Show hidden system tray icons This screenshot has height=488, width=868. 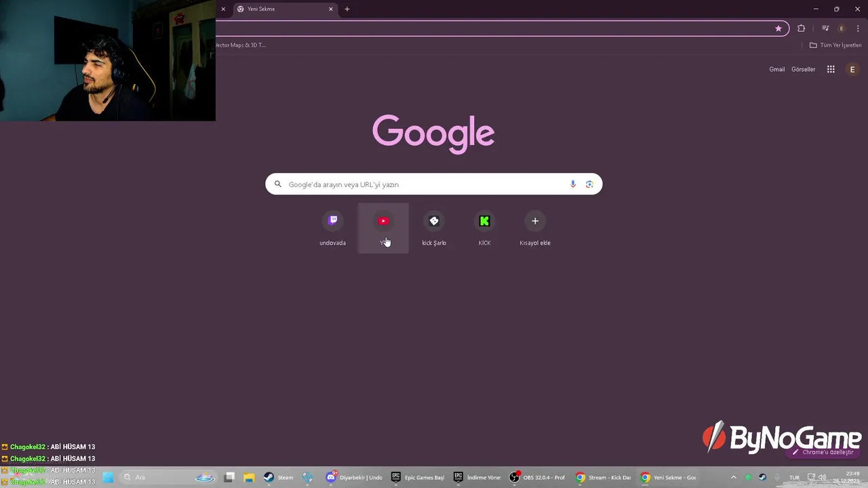pyautogui.click(x=733, y=477)
